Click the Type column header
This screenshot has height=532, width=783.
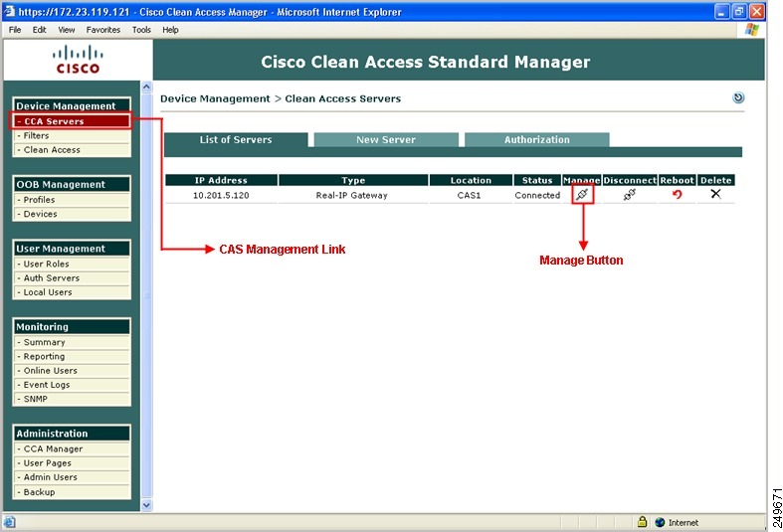pyautogui.click(x=353, y=180)
